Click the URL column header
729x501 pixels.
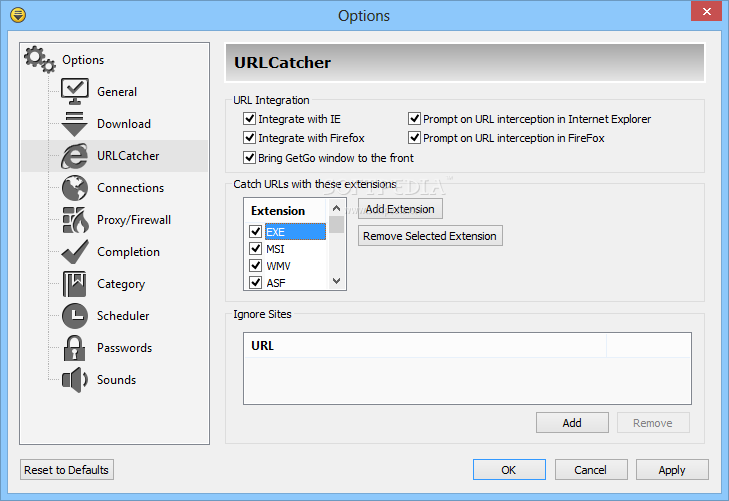coord(424,346)
